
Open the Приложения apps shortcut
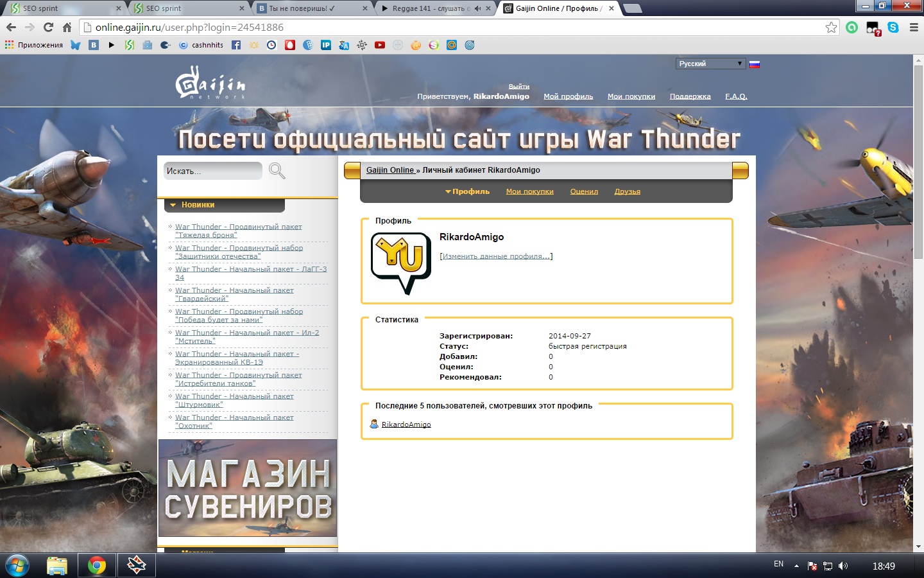pos(34,45)
